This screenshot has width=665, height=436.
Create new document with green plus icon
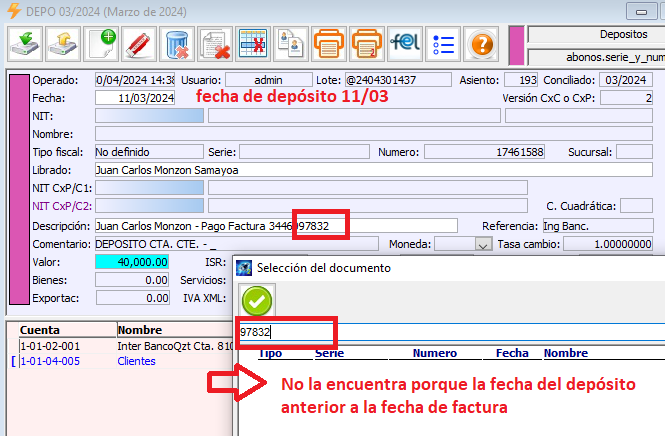(103, 45)
